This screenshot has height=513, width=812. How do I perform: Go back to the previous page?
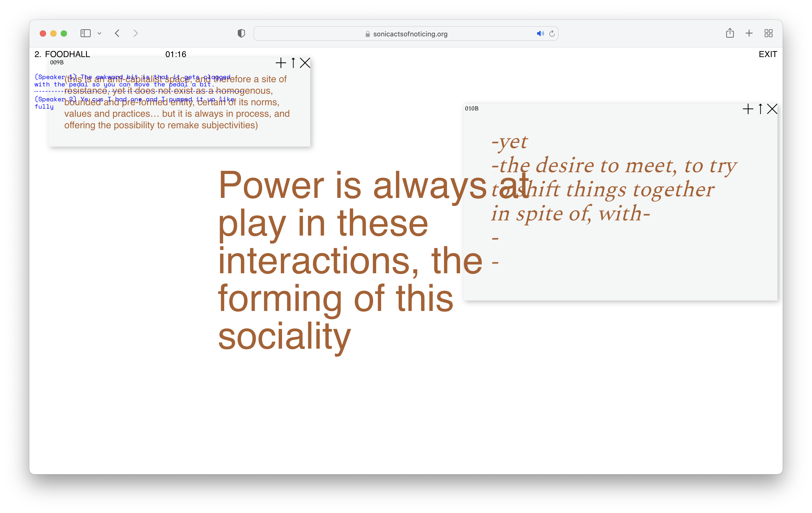click(117, 34)
